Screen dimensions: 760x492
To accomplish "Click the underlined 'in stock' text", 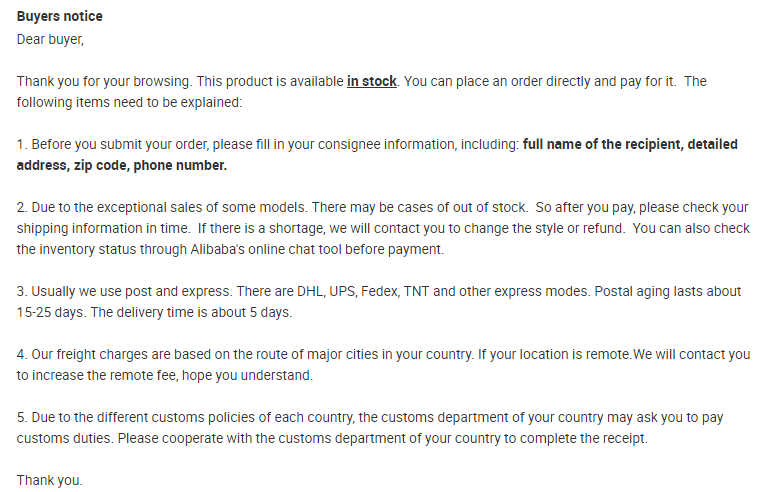I will point(371,81).
